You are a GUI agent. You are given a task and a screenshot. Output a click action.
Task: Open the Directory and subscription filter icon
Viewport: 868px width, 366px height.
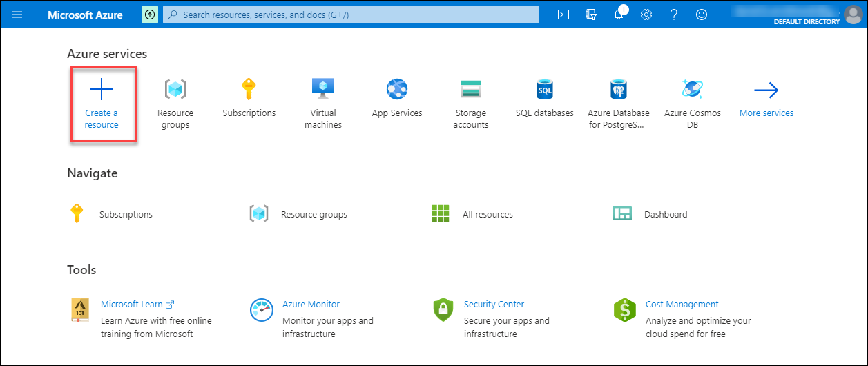[591, 15]
